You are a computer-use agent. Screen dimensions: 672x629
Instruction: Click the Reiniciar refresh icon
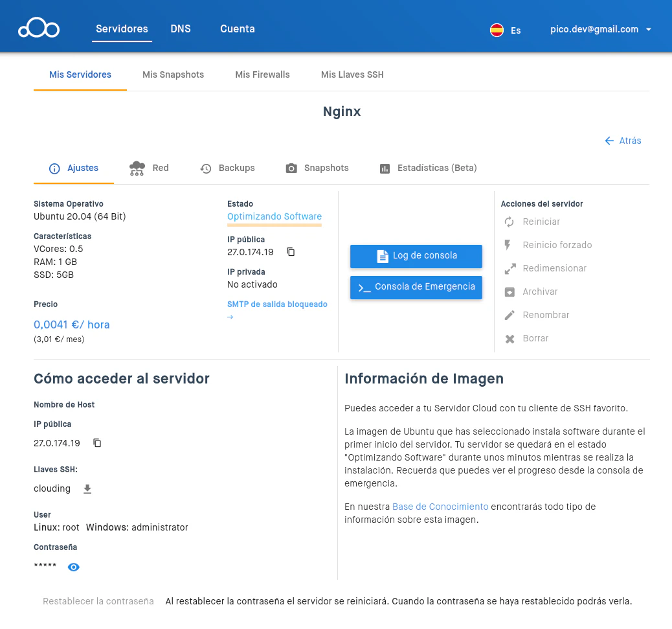point(510,222)
